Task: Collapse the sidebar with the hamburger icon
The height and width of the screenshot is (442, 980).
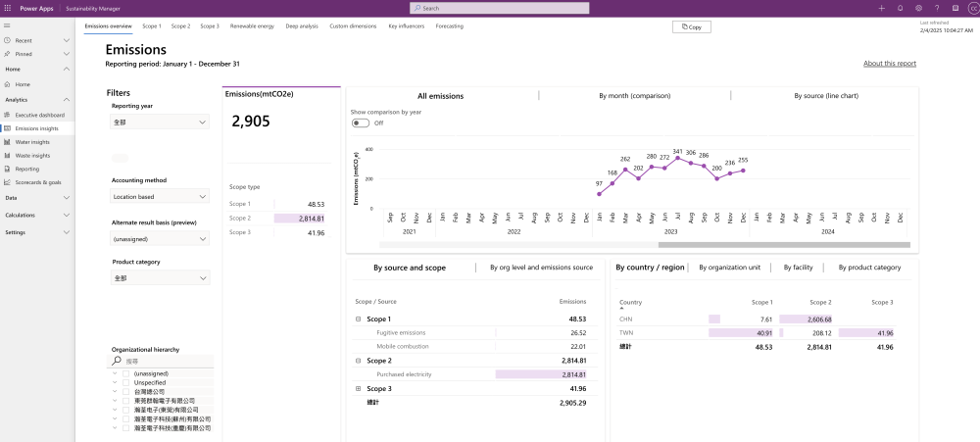Action: [x=6, y=25]
